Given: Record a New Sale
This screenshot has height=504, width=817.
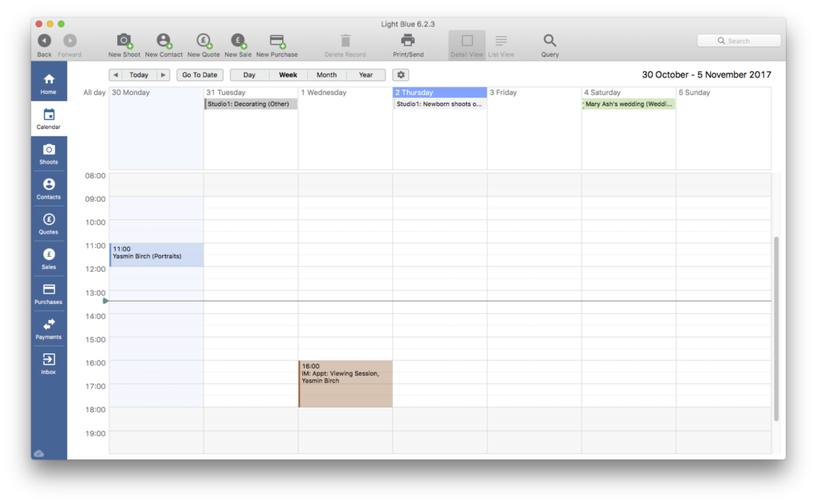Looking at the screenshot, I should pos(238,44).
